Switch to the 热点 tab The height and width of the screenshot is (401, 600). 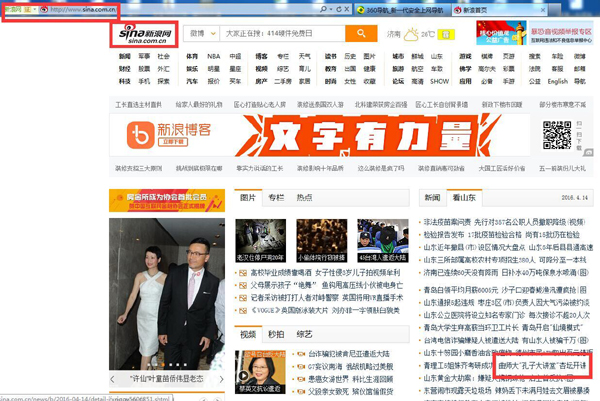tap(304, 198)
